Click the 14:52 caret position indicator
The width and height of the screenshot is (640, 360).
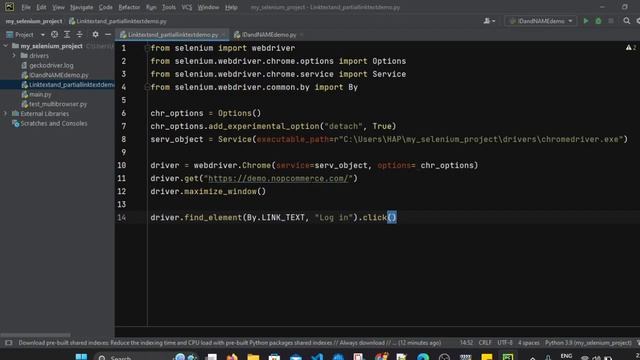466,343
